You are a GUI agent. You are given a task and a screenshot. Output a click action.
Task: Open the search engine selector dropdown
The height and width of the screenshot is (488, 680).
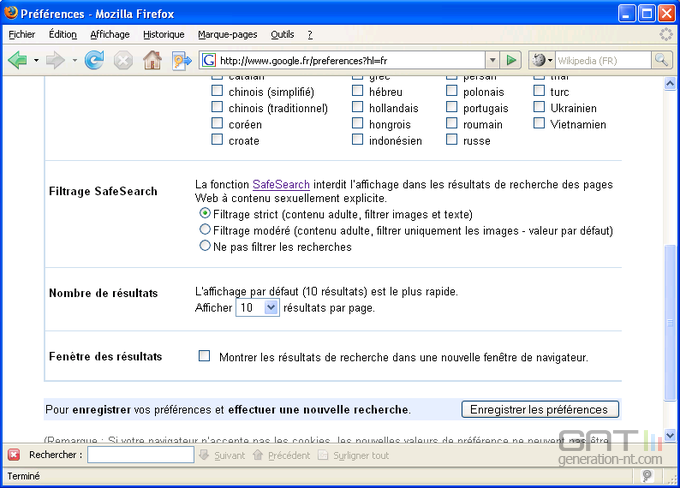[x=550, y=60]
